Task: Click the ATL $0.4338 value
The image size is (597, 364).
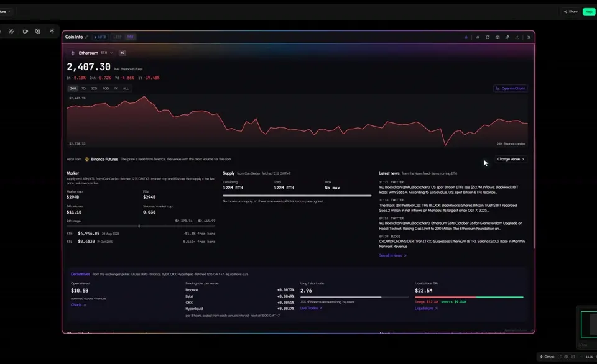Action: click(86, 242)
